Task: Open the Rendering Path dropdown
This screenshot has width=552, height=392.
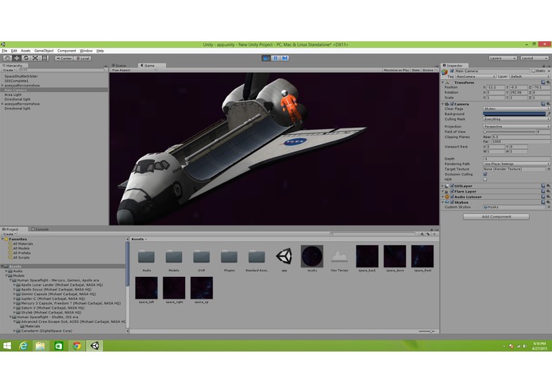Action: [516, 163]
